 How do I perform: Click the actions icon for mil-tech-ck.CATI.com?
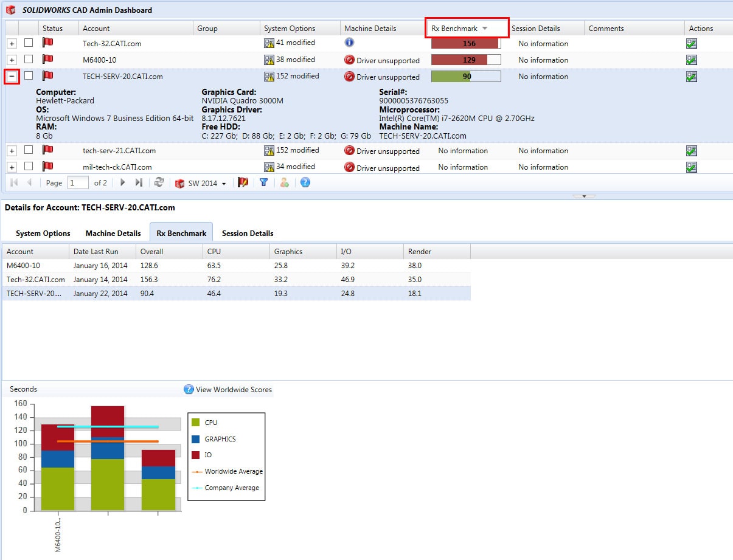click(x=691, y=167)
